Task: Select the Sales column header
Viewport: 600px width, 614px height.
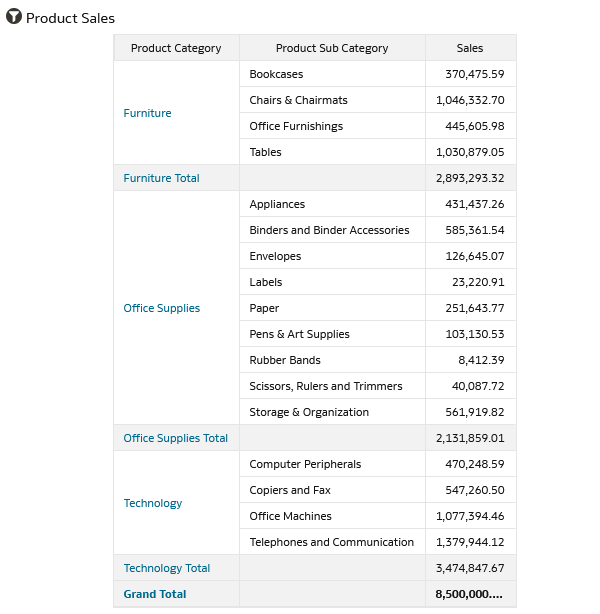Action: click(x=470, y=48)
